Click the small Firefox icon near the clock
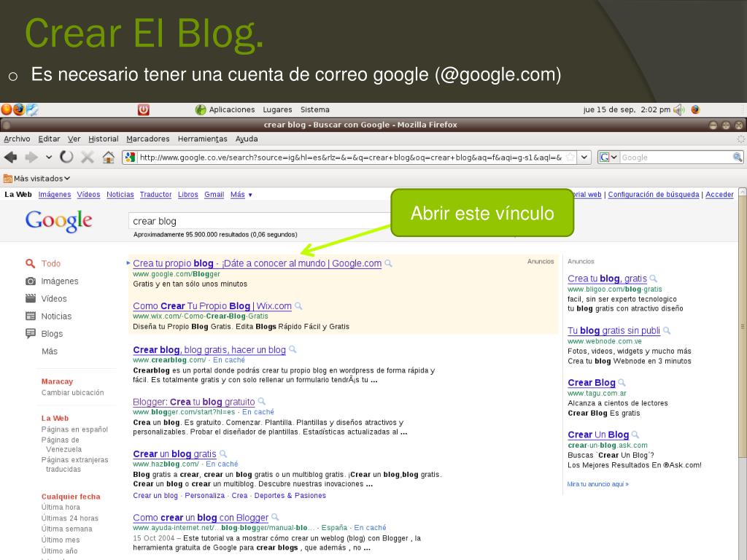This screenshot has width=747, height=560. (695, 109)
